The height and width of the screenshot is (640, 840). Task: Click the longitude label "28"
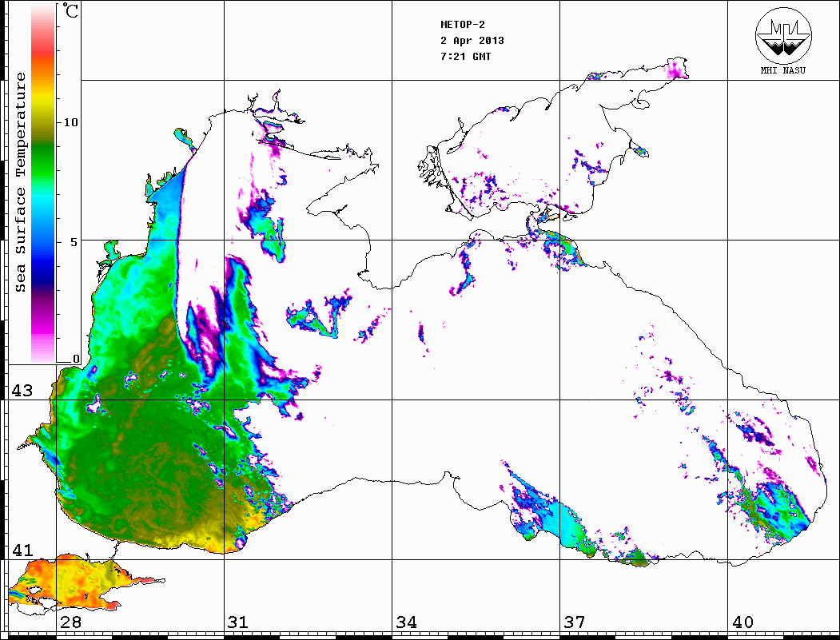tap(70, 622)
